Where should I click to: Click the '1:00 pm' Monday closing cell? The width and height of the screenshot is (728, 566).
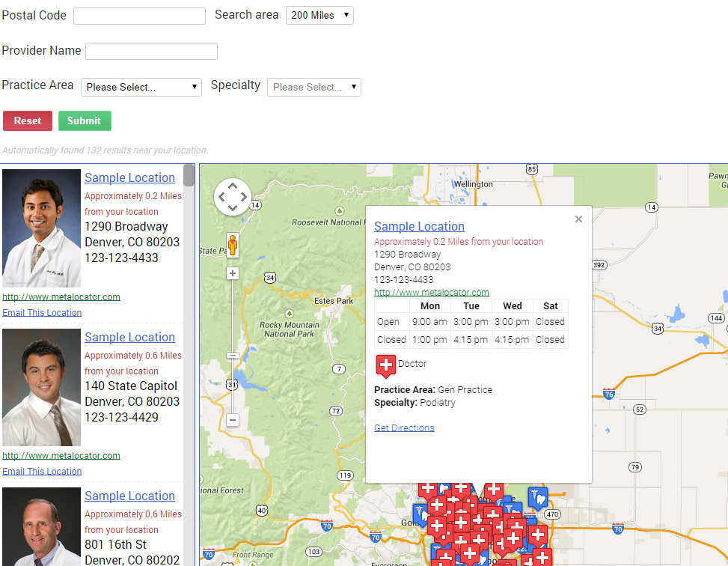pyautogui.click(x=429, y=340)
